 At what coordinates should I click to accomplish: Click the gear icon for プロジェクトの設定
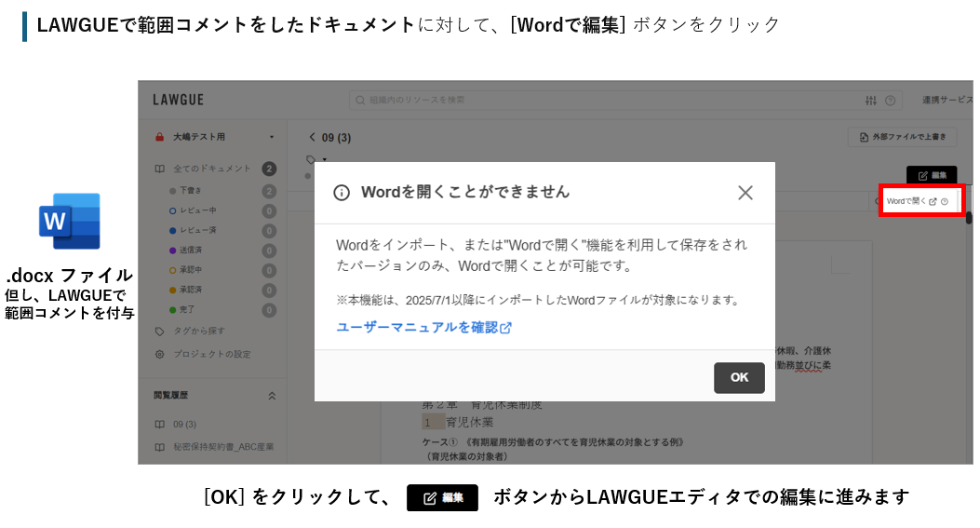click(159, 354)
